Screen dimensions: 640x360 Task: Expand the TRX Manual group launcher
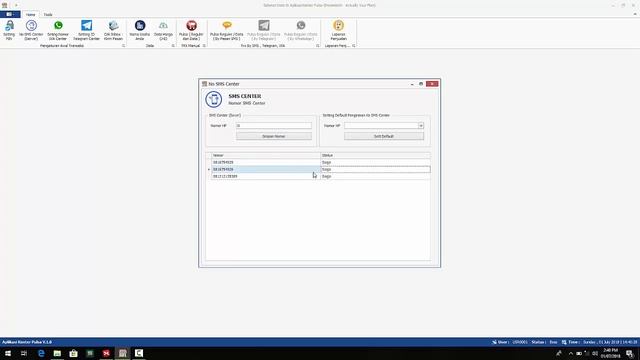tap(204, 46)
